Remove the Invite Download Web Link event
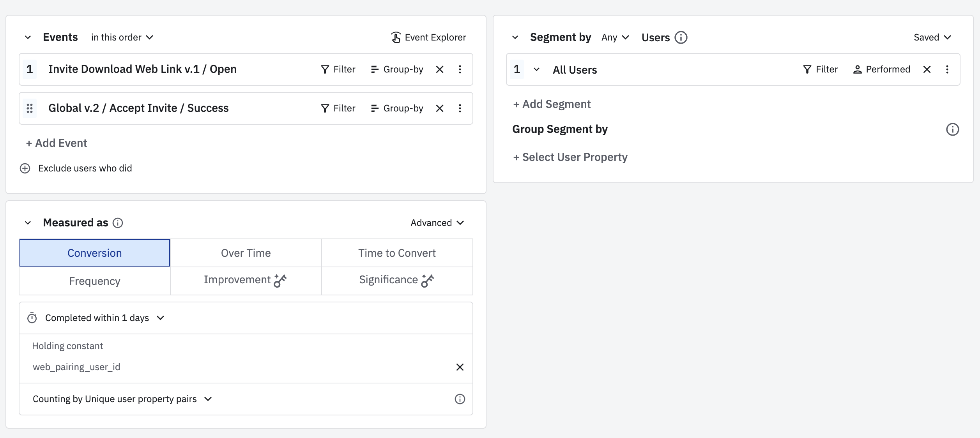This screenshot has width=980, height=438. (x=440, y=69)
